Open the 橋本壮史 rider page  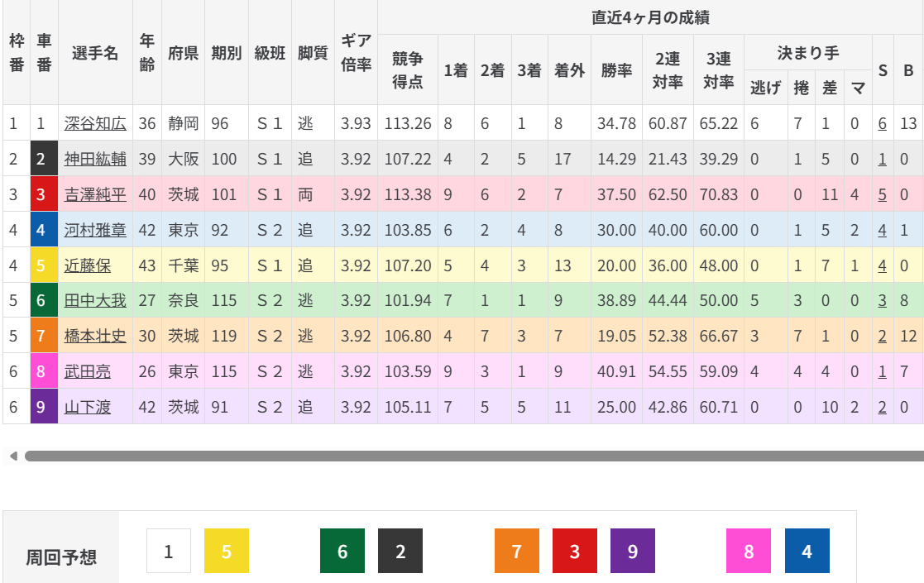[x=95, y=337]
